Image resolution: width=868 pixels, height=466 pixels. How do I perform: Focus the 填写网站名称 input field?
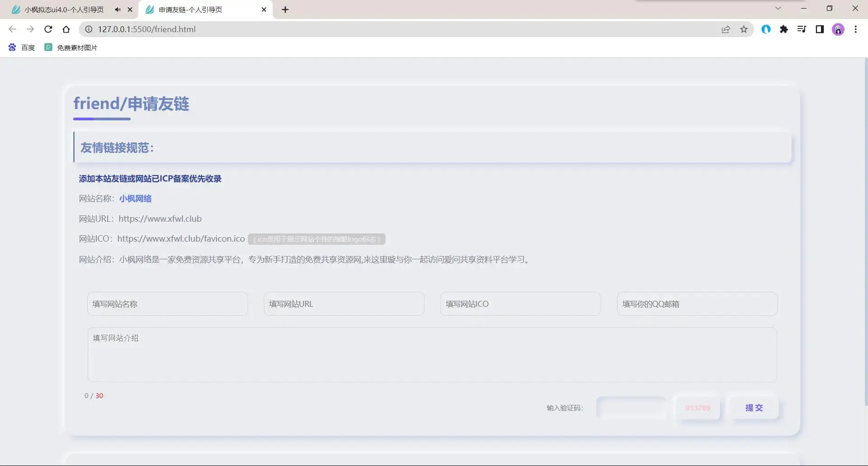pos(167,304)
